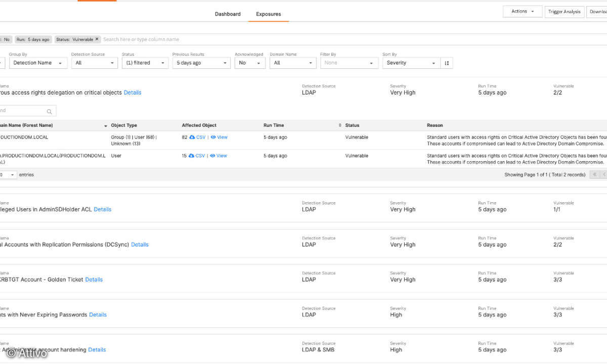Click eye icon in the 82 row

pyautogui.click(x=213, y=137)
